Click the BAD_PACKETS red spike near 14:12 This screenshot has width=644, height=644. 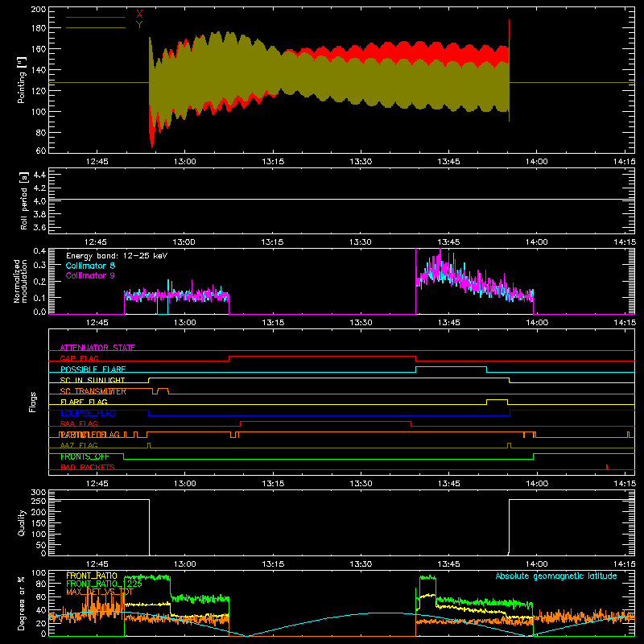pyautogui.click(x=607, y=467)
